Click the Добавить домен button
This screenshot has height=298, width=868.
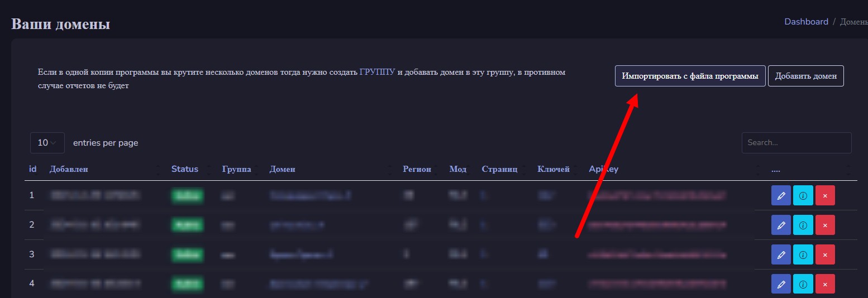click(805, 76)
